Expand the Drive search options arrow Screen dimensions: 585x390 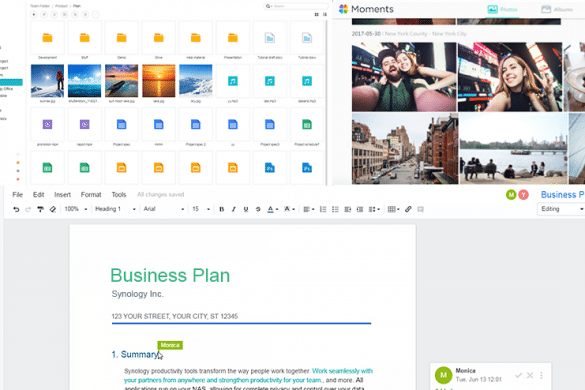pos(272,6)
